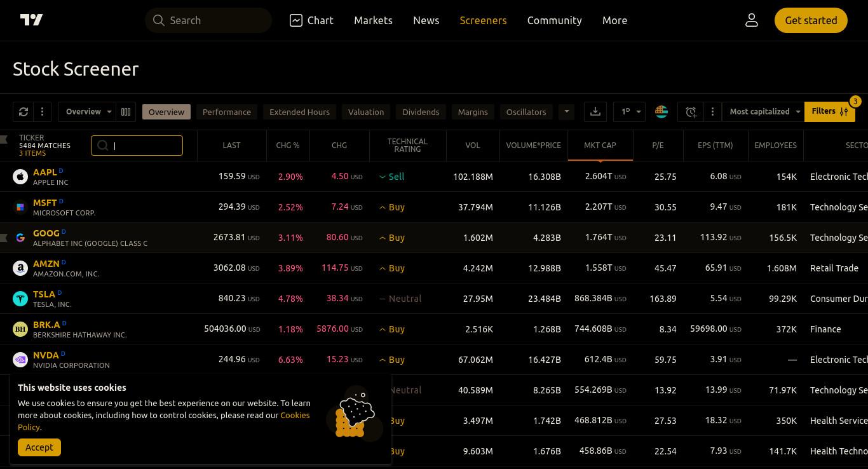This screenshot has height=469, width=868.
Task: Switch to the Performance tab
Action: tap(227, 112)
